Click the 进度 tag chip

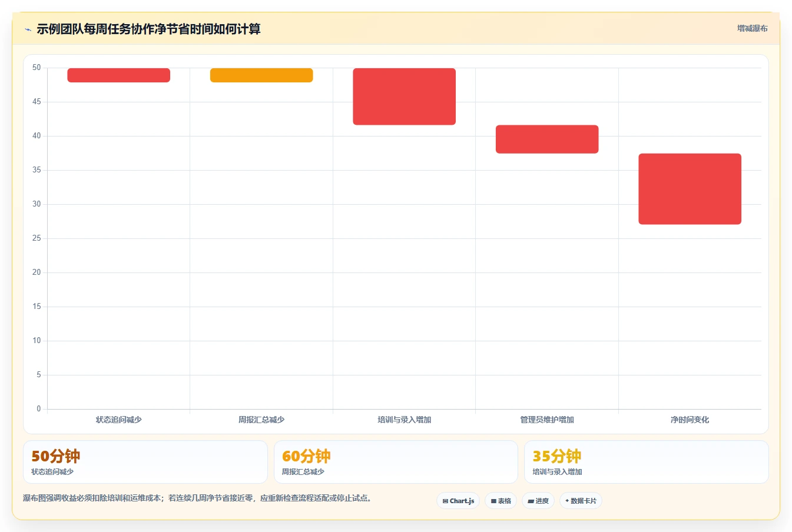click(x=538, y=501)
